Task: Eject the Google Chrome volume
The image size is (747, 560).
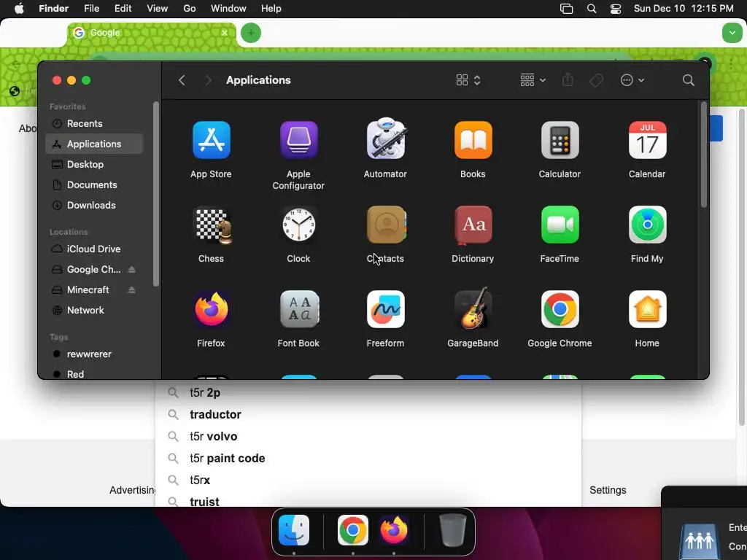Action: point(132,270)
